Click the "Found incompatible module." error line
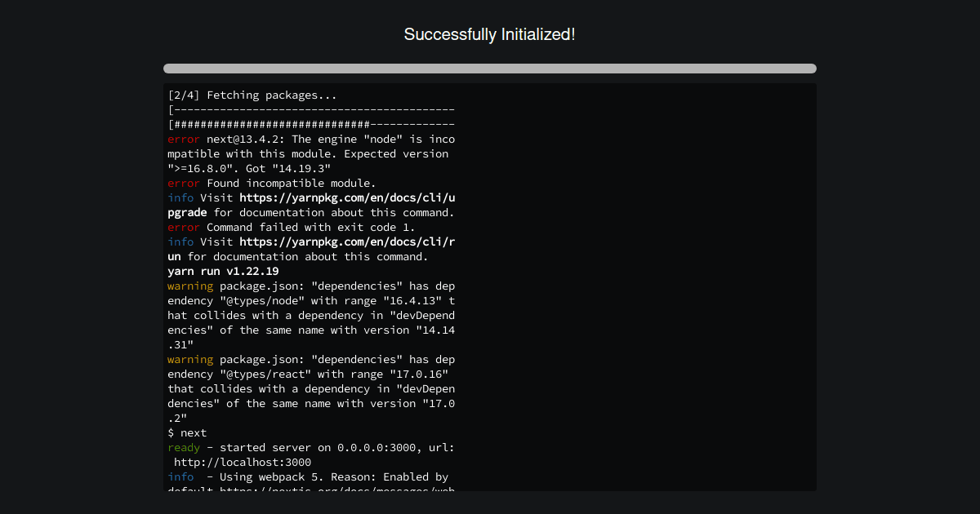 coord(291,184)
